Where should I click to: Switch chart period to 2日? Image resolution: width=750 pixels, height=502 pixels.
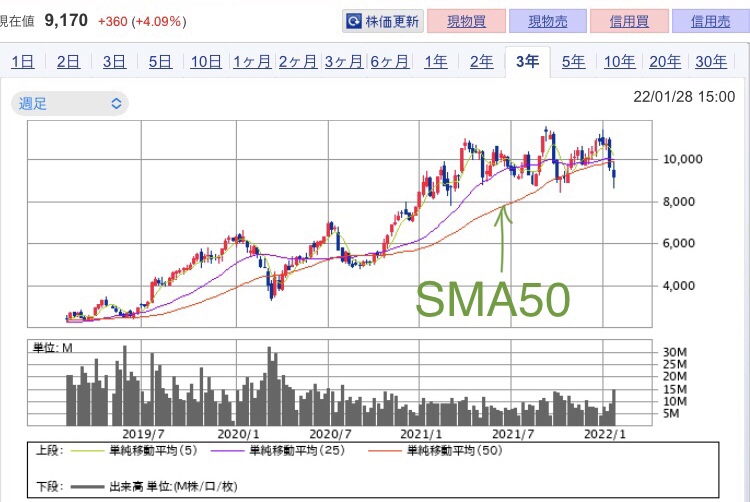click(68, 62)
